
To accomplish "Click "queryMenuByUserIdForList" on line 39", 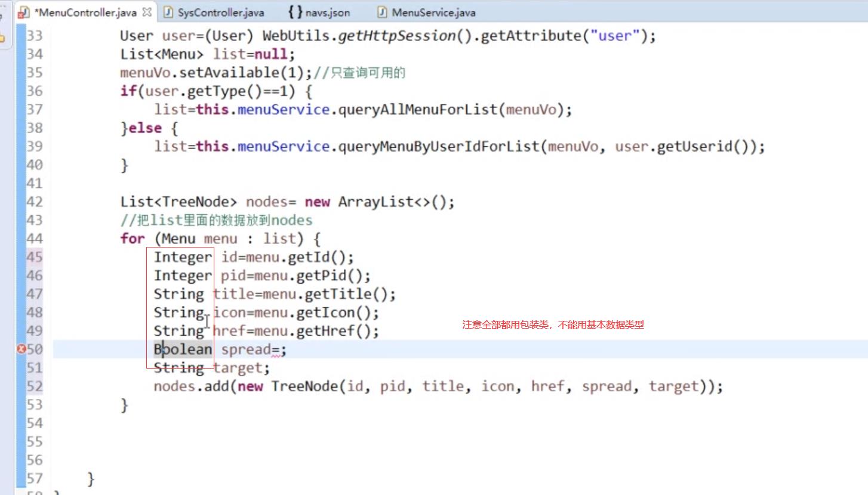I will [439, 147].
